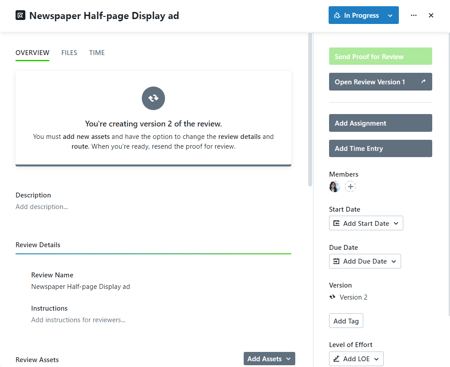Viewport: 450px width, 367px height.
Task: Open the more options ellipsis menu
Action: pos(413,15)
